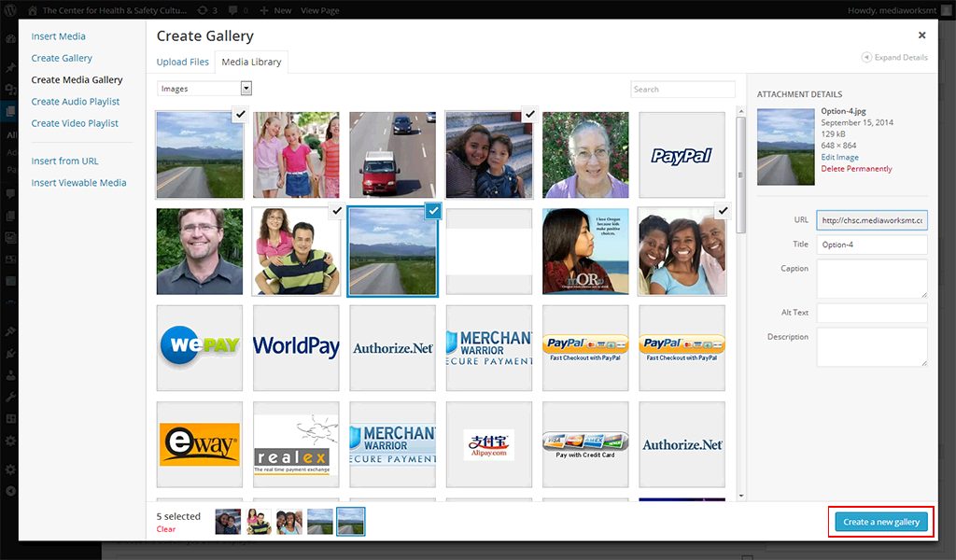Select the Authorize.Net logo thumbnail
Image resolution: width=956 pixels, height=560 pixels.
click(x=392, y=347)
